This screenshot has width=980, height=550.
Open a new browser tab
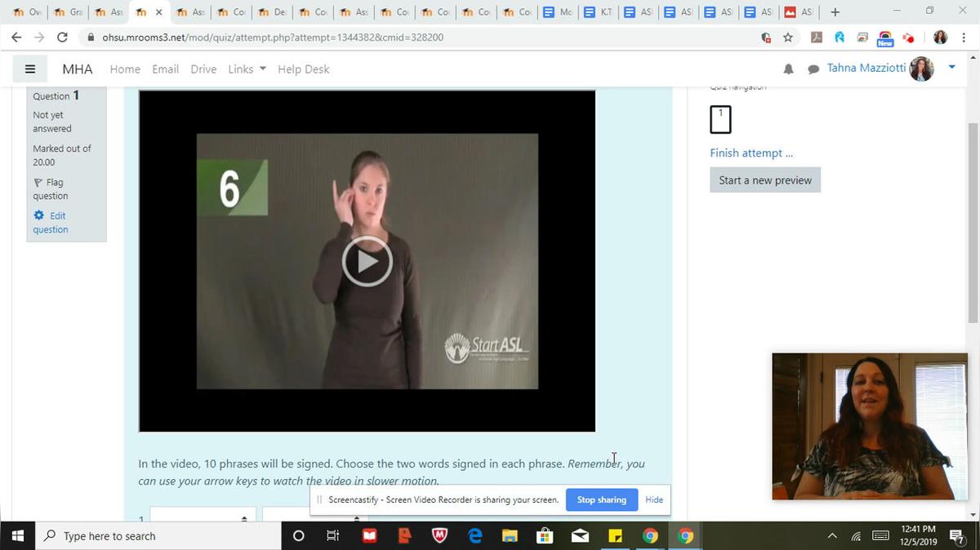[835, 12]
